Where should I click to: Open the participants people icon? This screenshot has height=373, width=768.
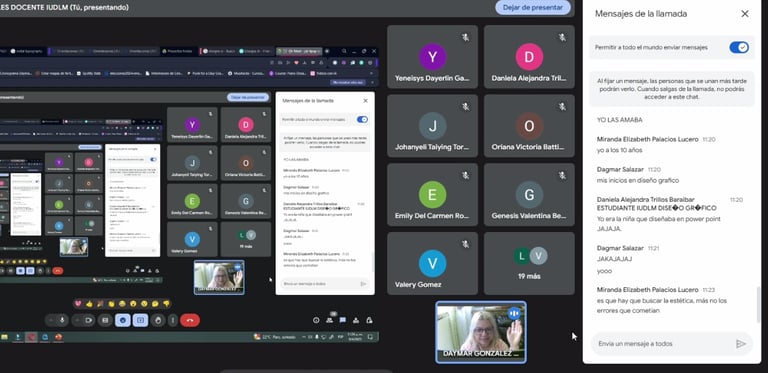pyautogui.click(x=330, y=320)
